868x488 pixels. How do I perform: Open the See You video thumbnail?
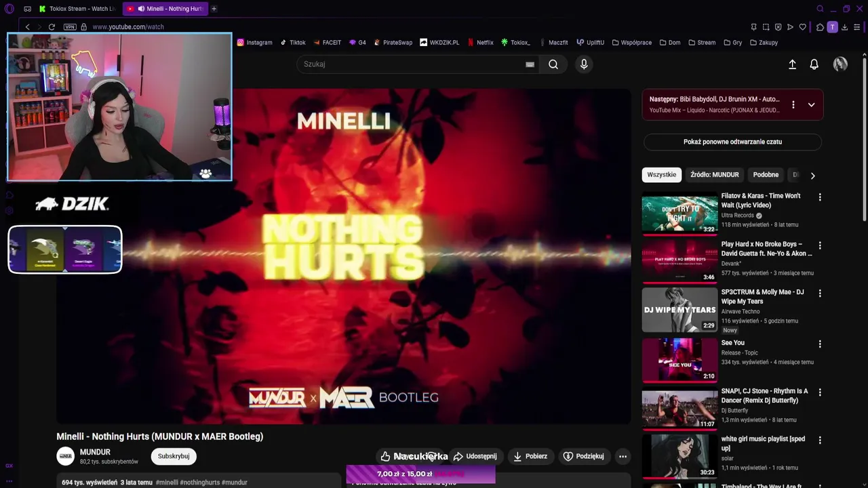pos(679,360)
